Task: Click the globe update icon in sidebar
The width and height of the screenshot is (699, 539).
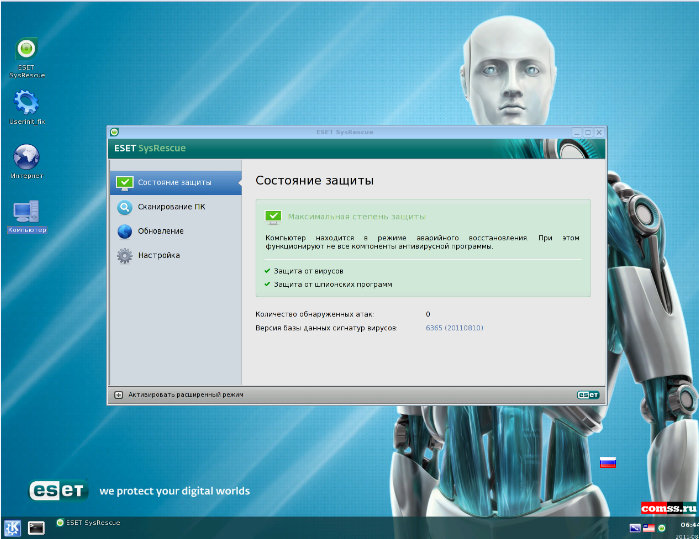Action: click(x=124, y=231)
